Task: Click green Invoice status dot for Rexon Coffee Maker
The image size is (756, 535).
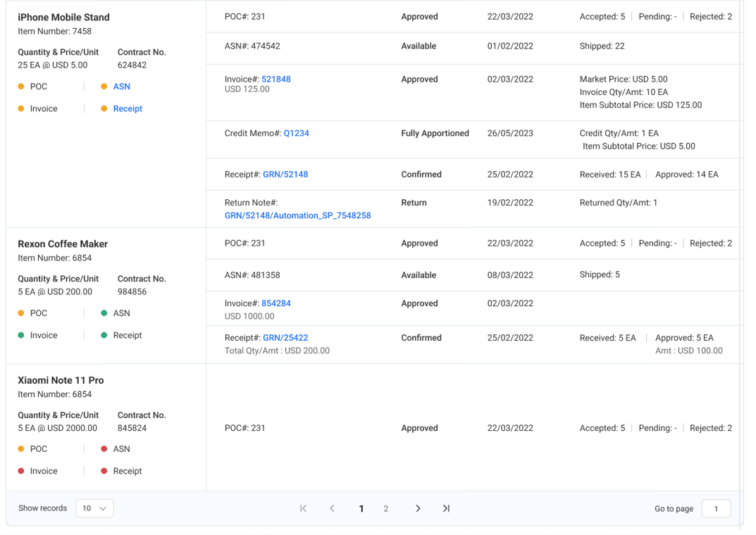Action: point(20,336)
